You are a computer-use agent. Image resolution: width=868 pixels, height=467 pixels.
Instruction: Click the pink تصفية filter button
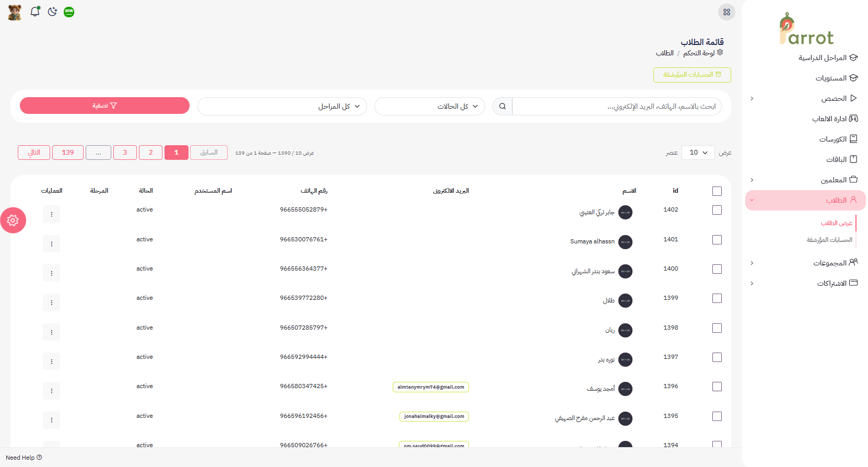pyautogui.click(x=104, y=106)
